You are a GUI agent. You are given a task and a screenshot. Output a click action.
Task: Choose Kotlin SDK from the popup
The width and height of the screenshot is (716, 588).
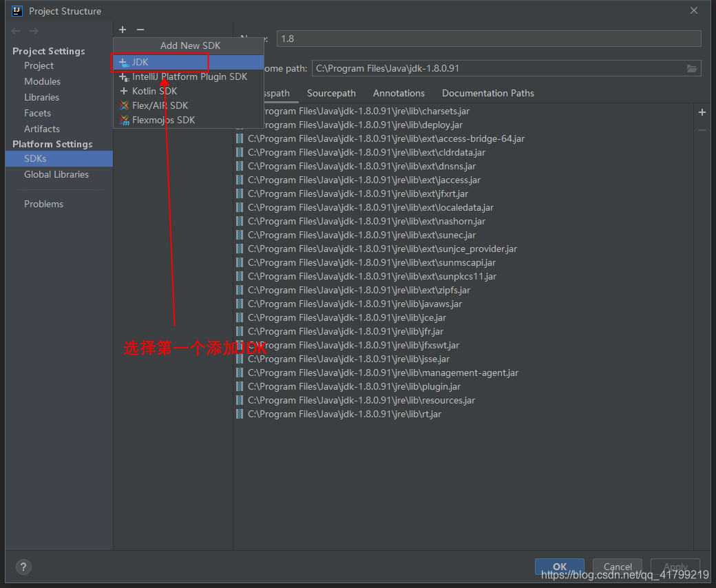(189, 91)
